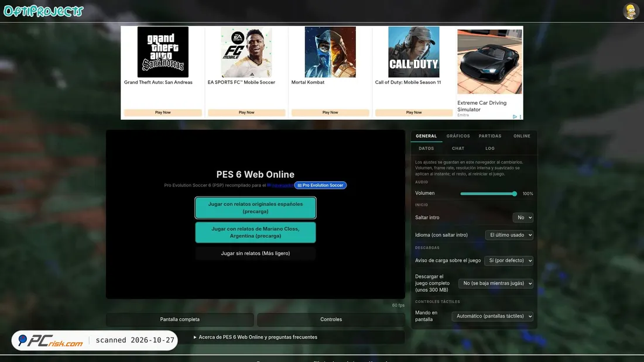Click Jugar sin relatos (Más ligero)
Viewport: 644px width, 362px height.
coord(255,254)
